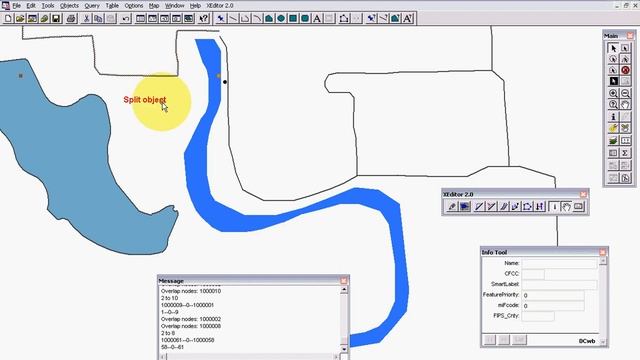Click the red Unselect All icon
Image resolution: width=640 pixels, height=360 pixels.
point(625,70)
